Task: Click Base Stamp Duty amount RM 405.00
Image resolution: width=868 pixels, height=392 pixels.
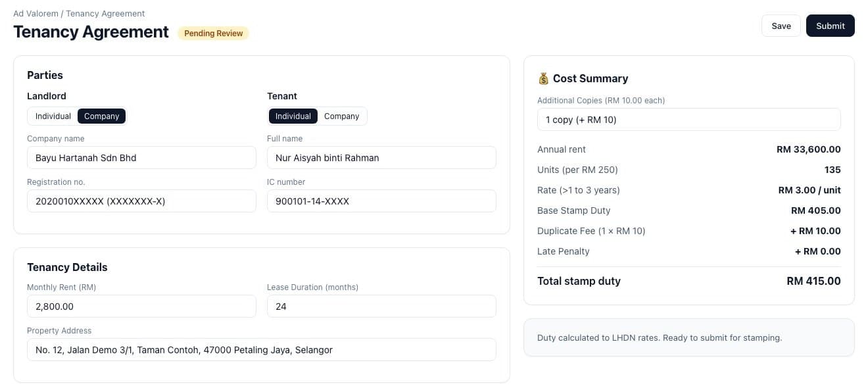Action: tap(816, 210)
